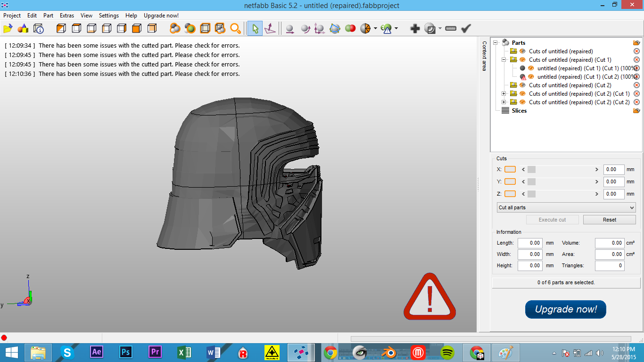Click the Y cut slider handle

coord(531,181)
